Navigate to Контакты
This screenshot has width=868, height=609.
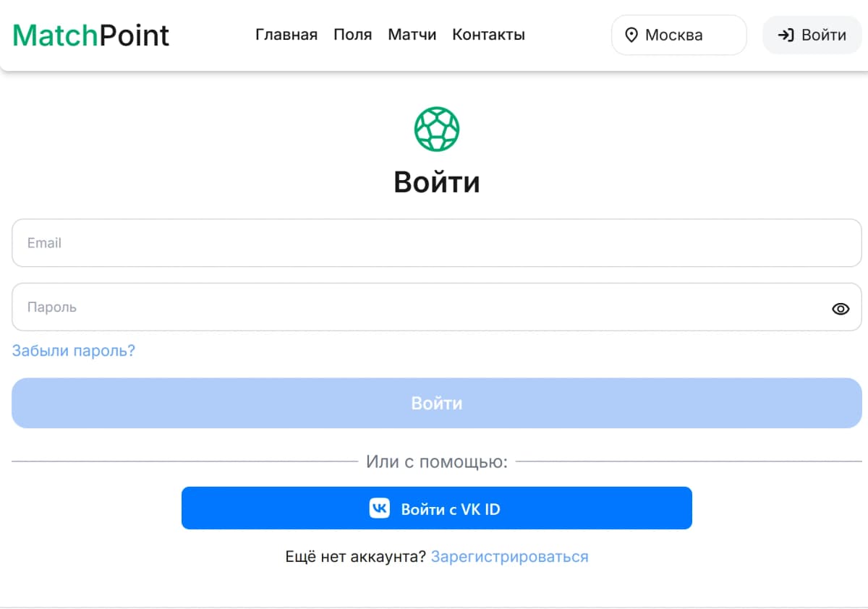[488, 35]
